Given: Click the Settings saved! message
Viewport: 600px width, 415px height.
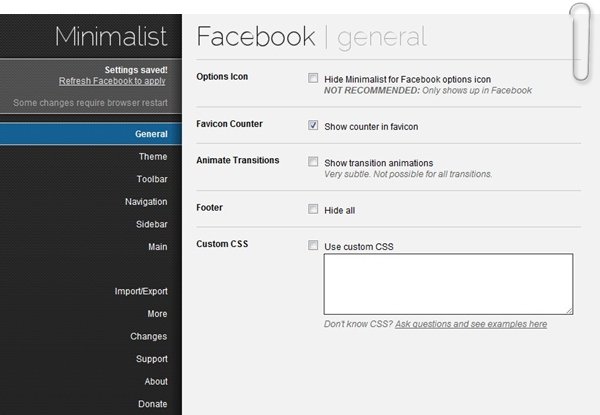Looking at the screenshot, I should [x=136, y=70].
